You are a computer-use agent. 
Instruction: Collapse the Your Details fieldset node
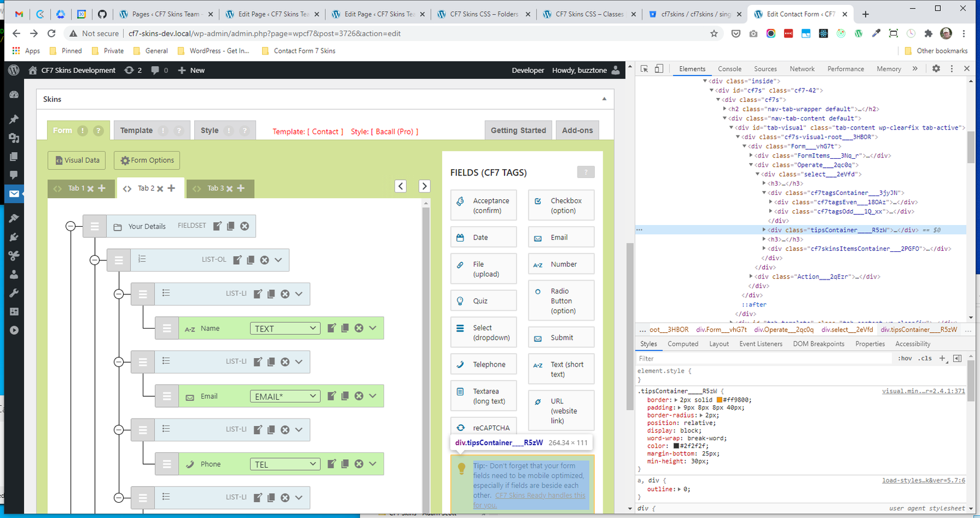[x=70, y=226]
